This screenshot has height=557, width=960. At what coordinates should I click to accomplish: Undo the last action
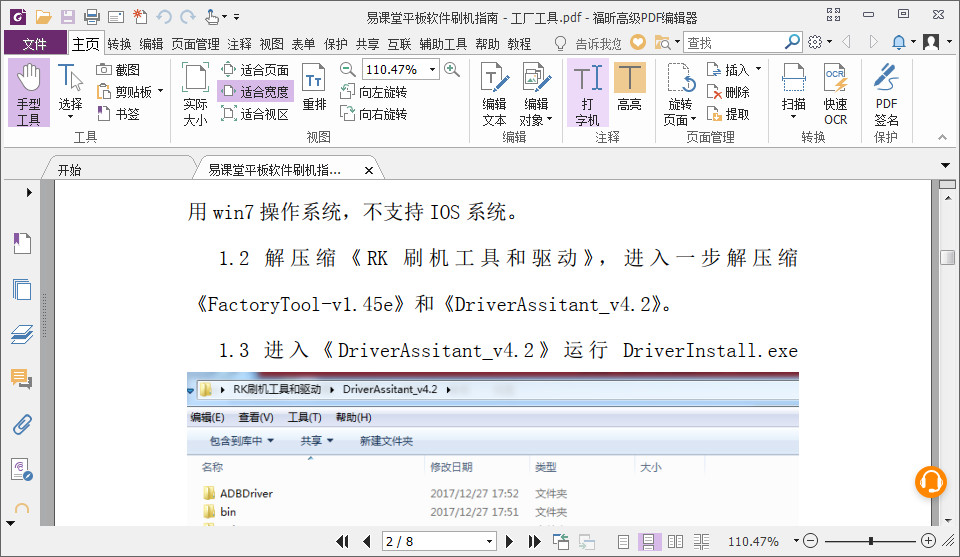click(163, 17)
